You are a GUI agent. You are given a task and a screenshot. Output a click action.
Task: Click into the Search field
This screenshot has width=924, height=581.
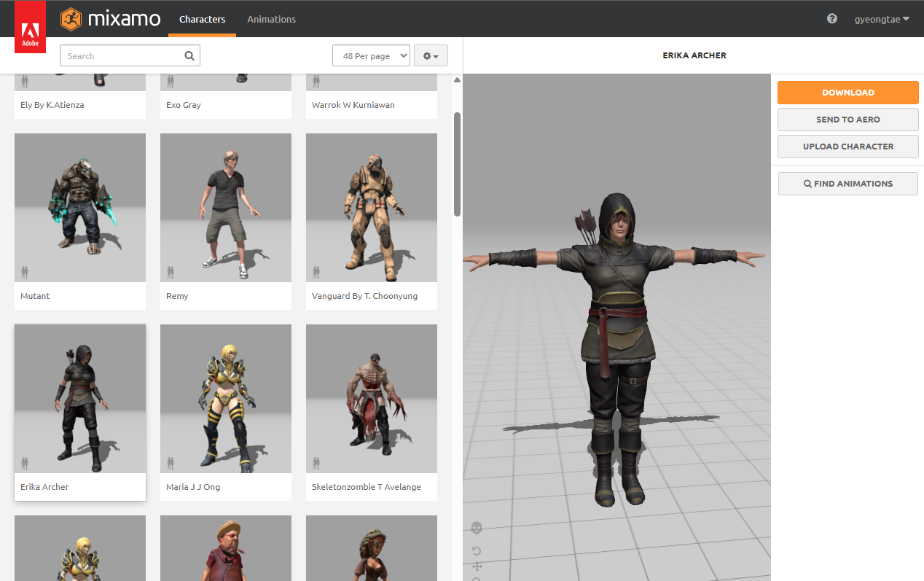(x=130, y=56)
